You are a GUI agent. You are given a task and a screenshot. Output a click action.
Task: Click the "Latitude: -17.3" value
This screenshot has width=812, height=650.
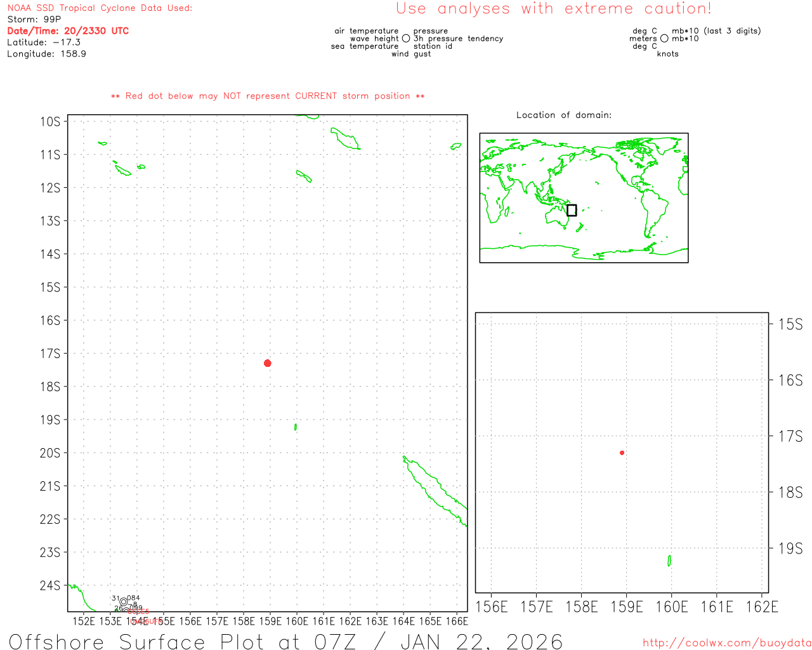(44, 43)
